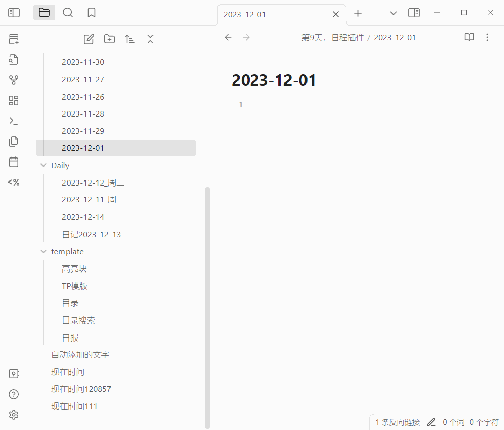Toggle editing mode pencil in status bar
504x430 pixels.
click(431, 422)
